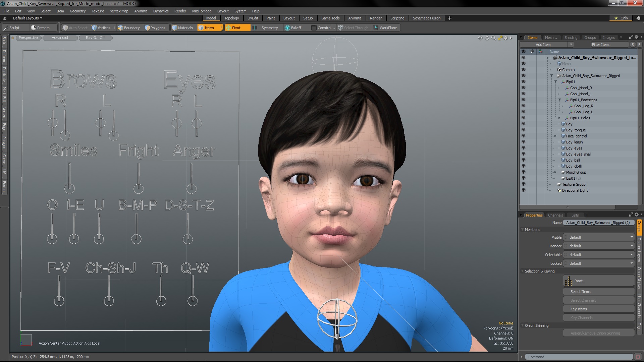Toggle visibility of Texture Group
Screen dimensions: 644x362
click(x=523, y=184)
